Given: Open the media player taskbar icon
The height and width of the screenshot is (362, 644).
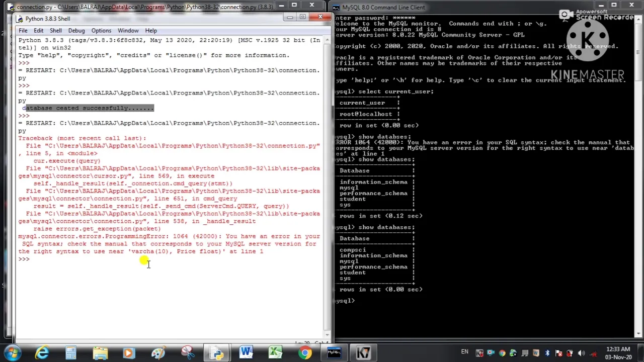Looking at the screenshot, I should (129, 353).
